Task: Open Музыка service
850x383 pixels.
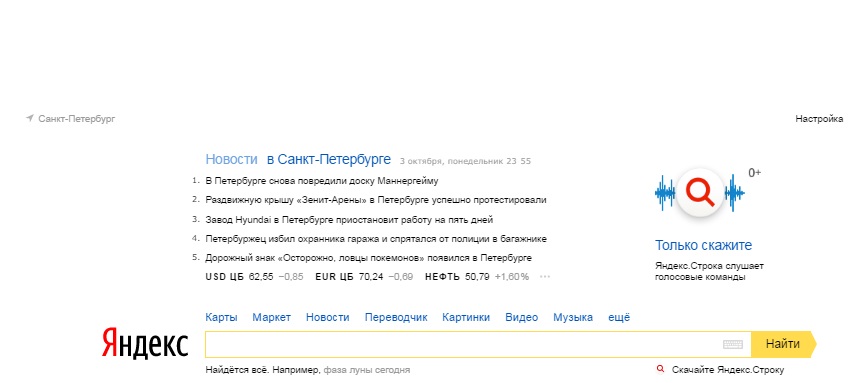Action: (573, 317)
